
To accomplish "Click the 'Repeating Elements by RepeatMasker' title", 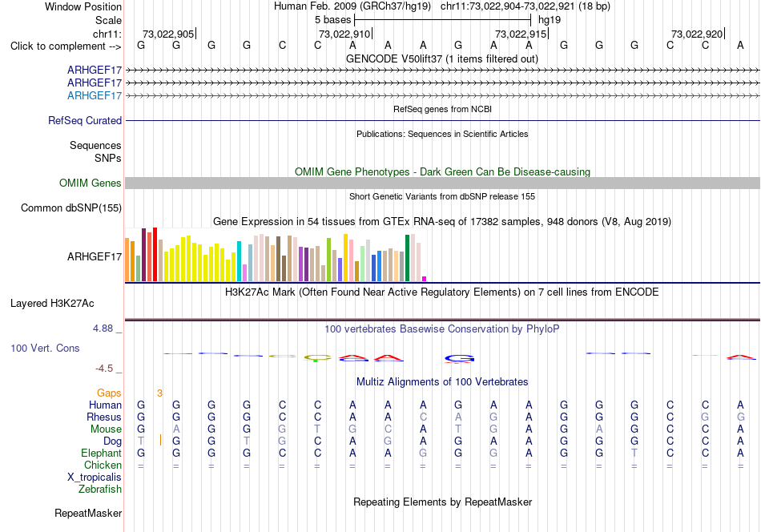I will coord(442,502).
